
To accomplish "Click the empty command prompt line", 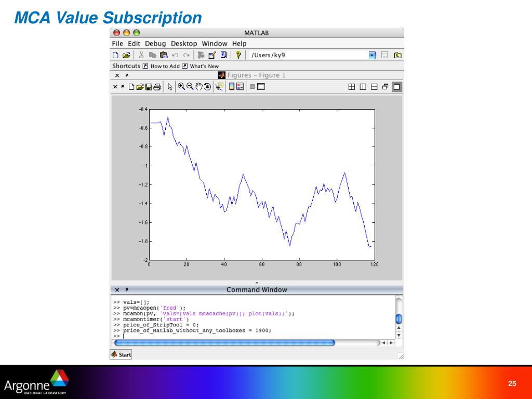I will (119, 336).
